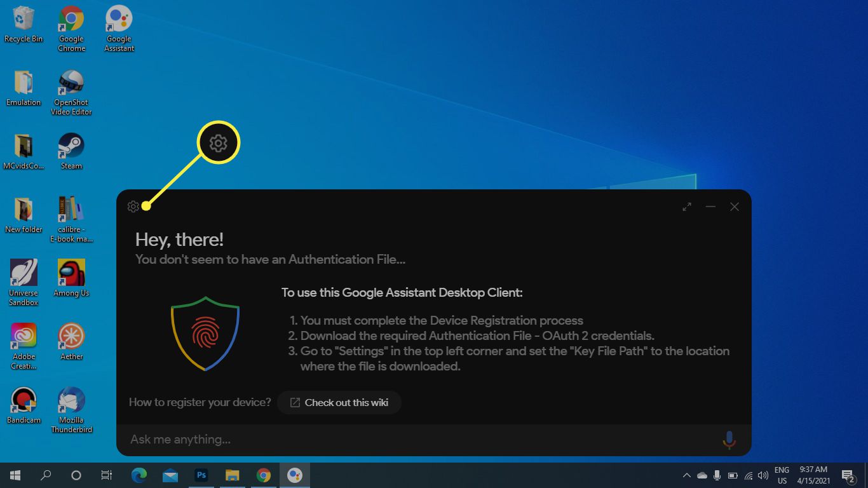Open the clock showing 9:37 AM
Screen dimensions: 868x488
tap(813, 475)
